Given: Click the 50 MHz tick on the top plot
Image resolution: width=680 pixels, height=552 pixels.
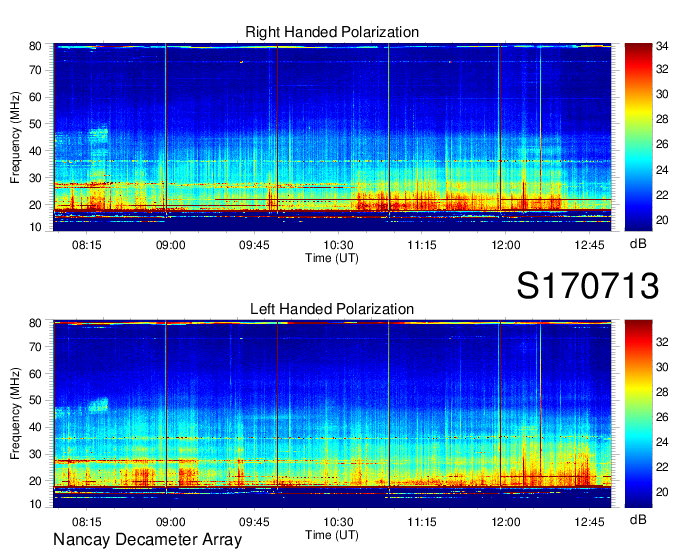Looking at the screenshot, I should tap(35, 124).
